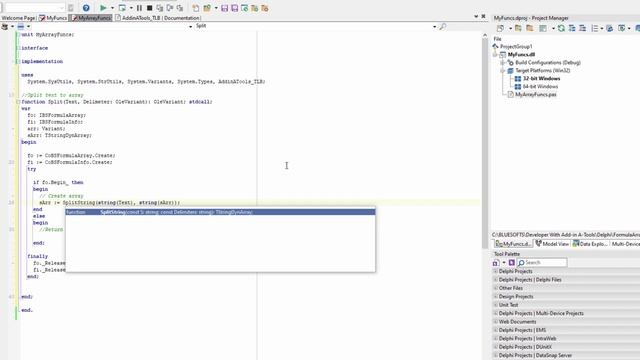Click the Run Without Debugging icon
Screen dimensions: 640x360
(122, 8)
